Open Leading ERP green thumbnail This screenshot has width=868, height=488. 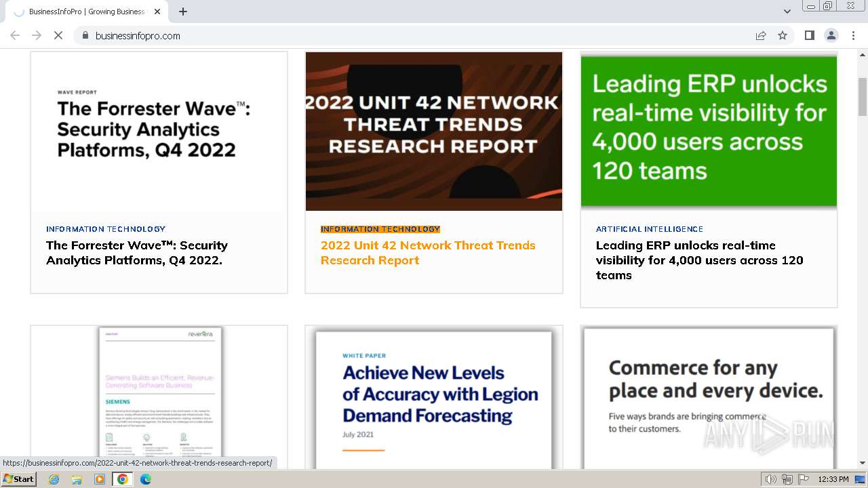click(709, 130)
